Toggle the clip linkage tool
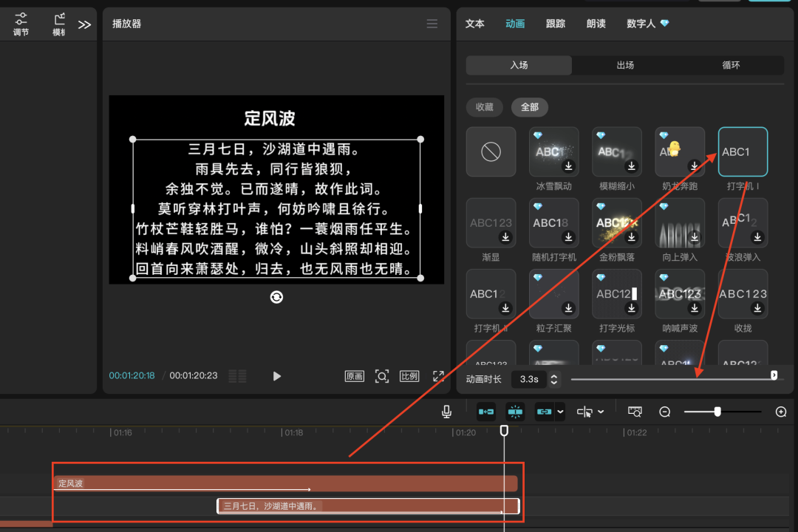This screenshot has width=798, height=532. click(x=544, y=412)
